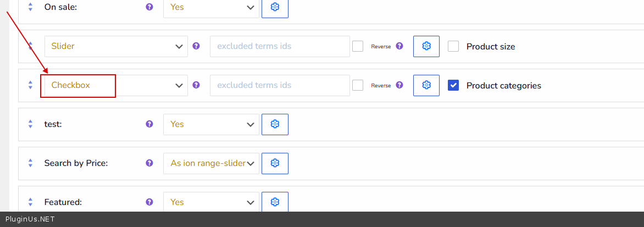644x227 pixels.
Task: Open settings gear for Search by Price
Action: [x=275, y=163]
